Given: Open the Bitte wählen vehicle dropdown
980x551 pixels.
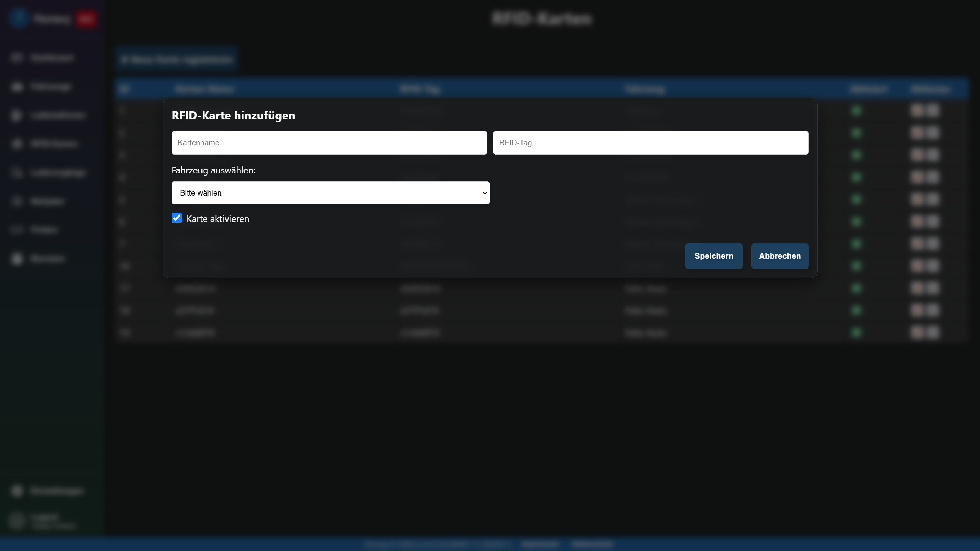Looking at the screenshot, I should [330, 193].
